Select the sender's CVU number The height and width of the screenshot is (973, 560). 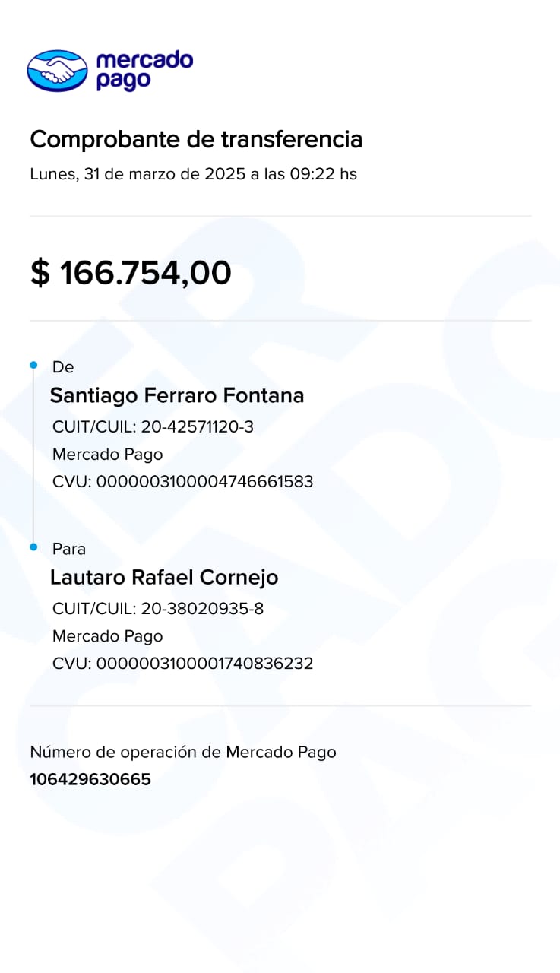[182, 482]
